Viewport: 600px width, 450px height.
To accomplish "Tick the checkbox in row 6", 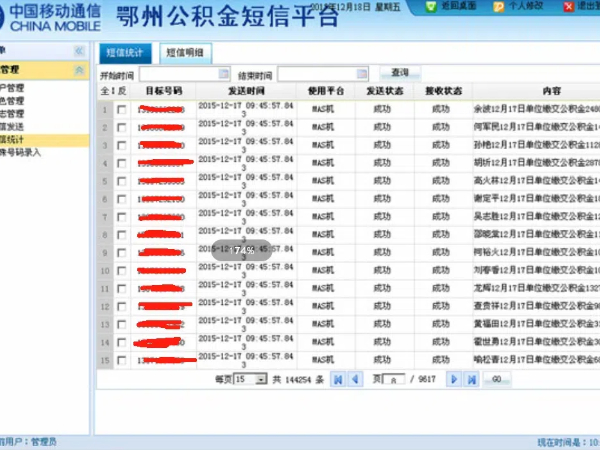I will point(122,199).
